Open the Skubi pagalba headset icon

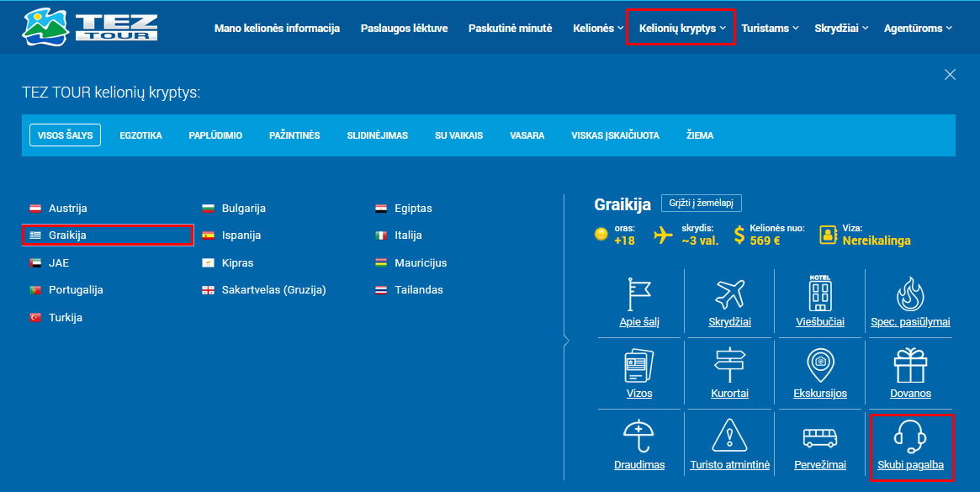tap(910, 436)
